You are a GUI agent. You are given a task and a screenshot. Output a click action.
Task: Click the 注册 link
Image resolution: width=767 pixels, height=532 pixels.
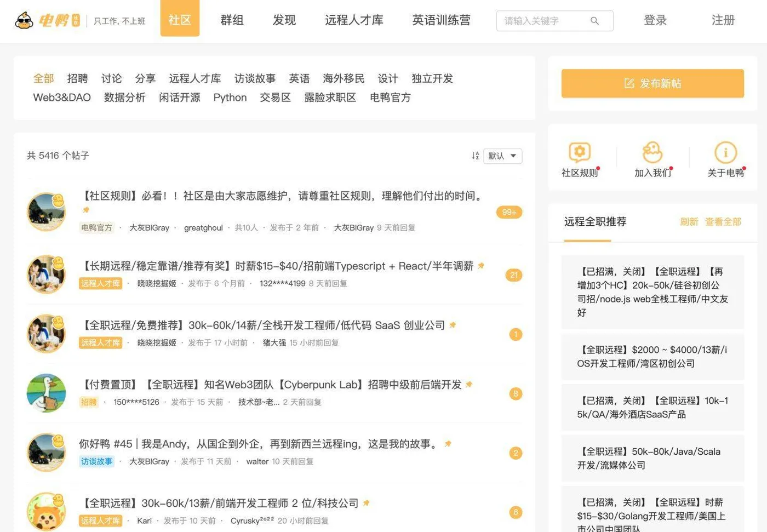[x=723, y=20]
